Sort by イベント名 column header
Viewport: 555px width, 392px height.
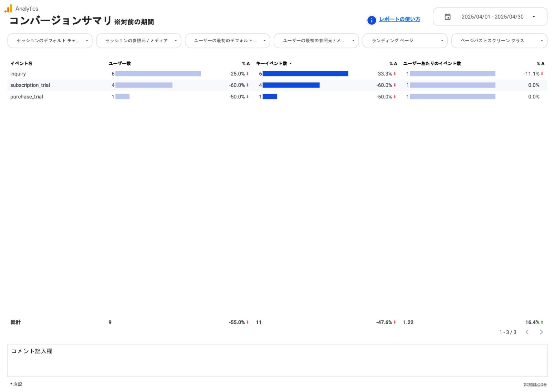pos(21,63)
